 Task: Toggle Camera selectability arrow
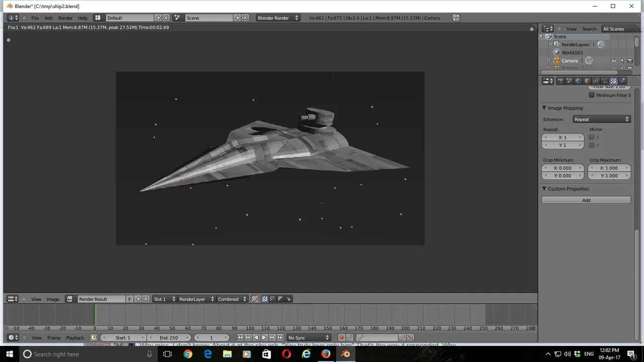pos(622,61)
